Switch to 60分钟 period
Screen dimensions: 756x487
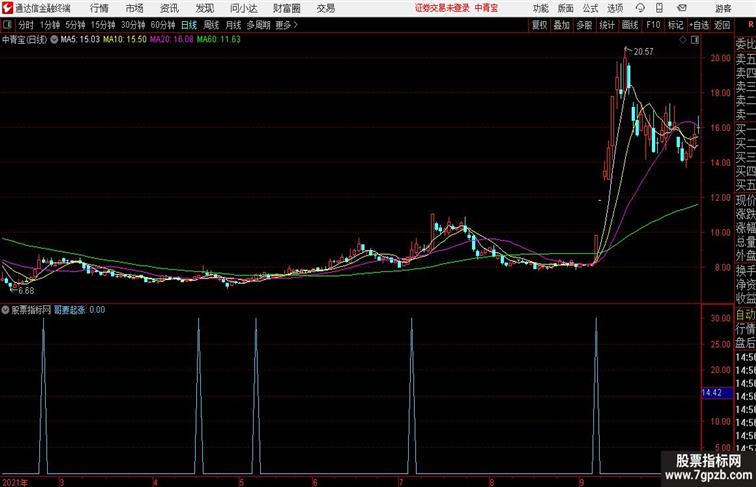click(163, 25)
